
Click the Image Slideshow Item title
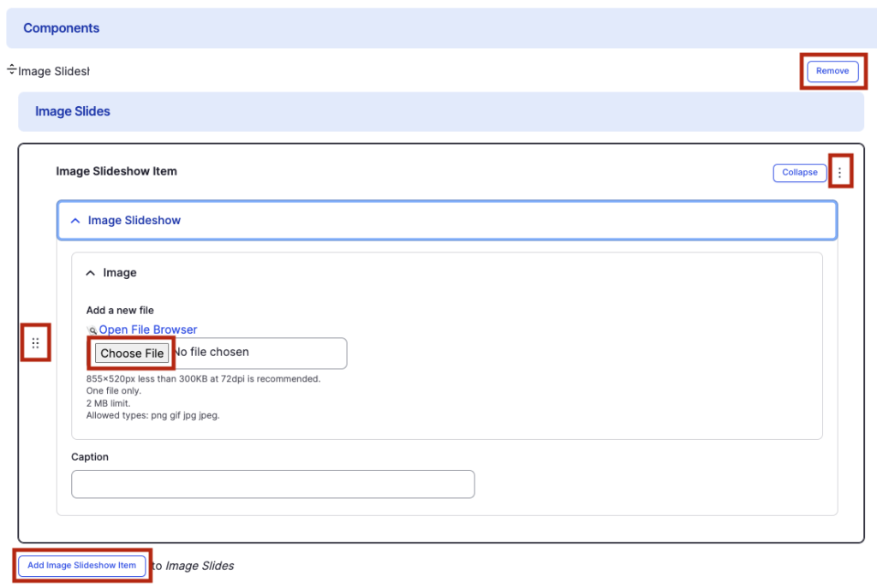pos(116,171)
